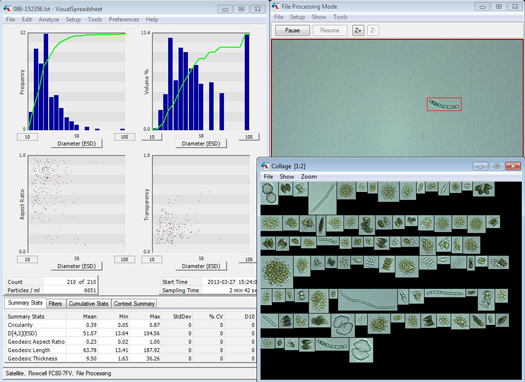The image size is (525, 382).
Task: Open Diameter (ESD) selector under Volume chart
Action: point(201,144)
